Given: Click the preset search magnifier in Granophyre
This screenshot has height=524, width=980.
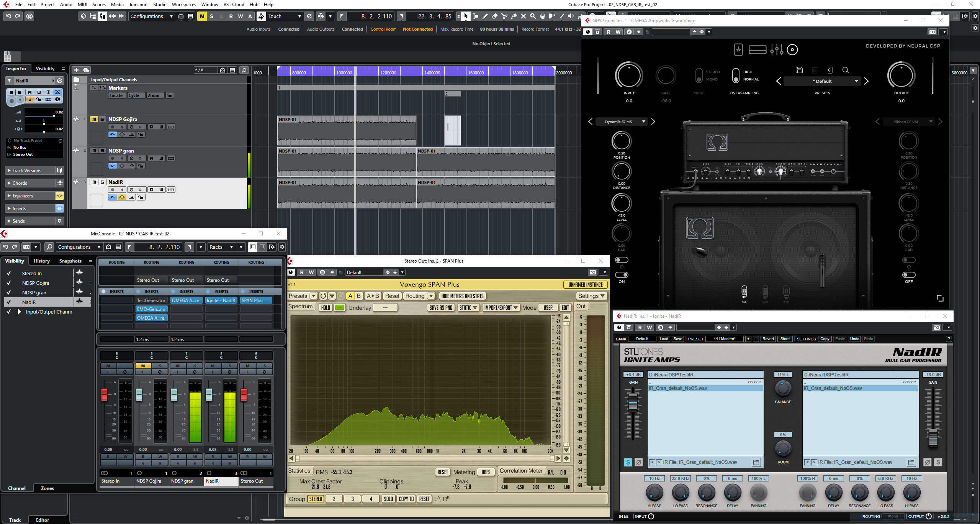Looking at the screenshot, I should tap(845, 70).
